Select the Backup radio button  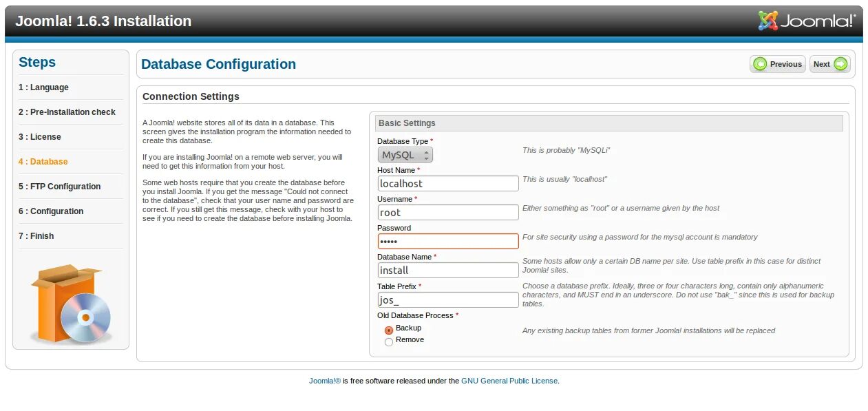point(389,330)
